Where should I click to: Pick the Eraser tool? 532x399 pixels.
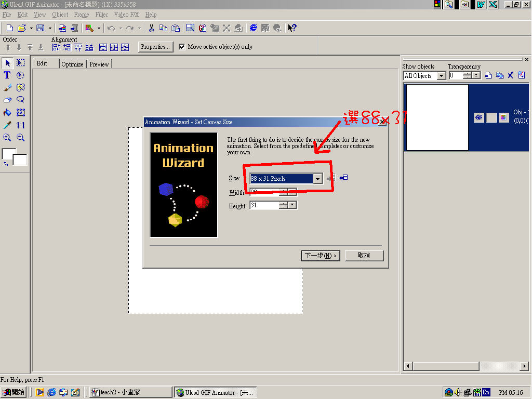click(7, 100)
